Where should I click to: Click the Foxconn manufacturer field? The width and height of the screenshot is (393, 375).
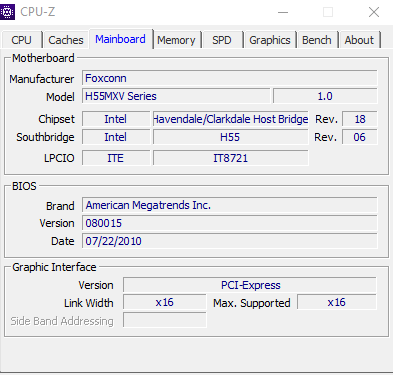coord(230,78)
